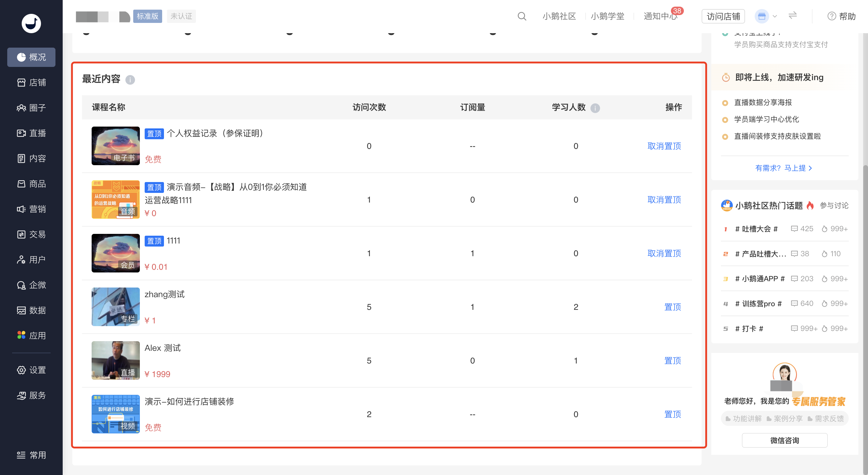Click the help question-mark icon
868x475 pixels.
tap(831, 16)
